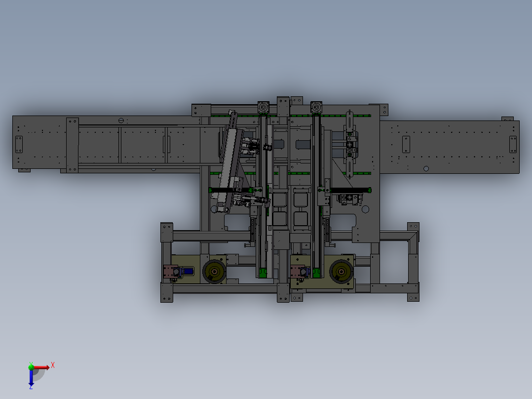
Task: Click the green Y axis ball of the triad
Action: (31, 367)
